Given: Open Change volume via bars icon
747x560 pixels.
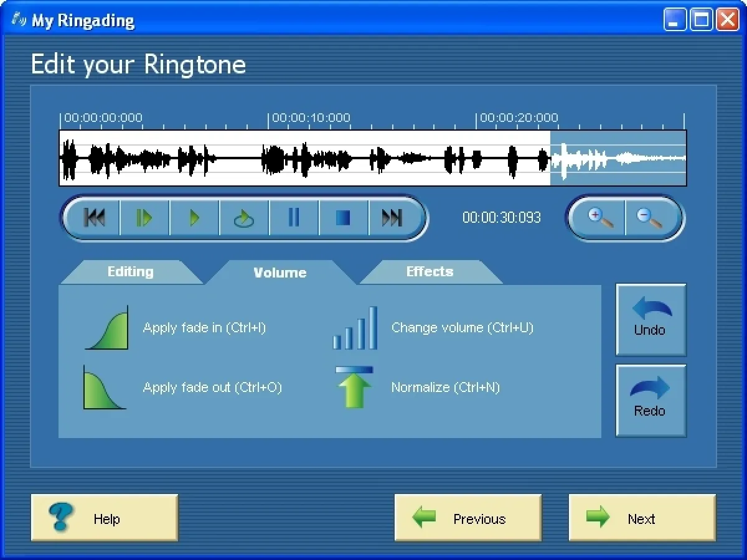Looking at the screenshot, I should click(355, 327).
